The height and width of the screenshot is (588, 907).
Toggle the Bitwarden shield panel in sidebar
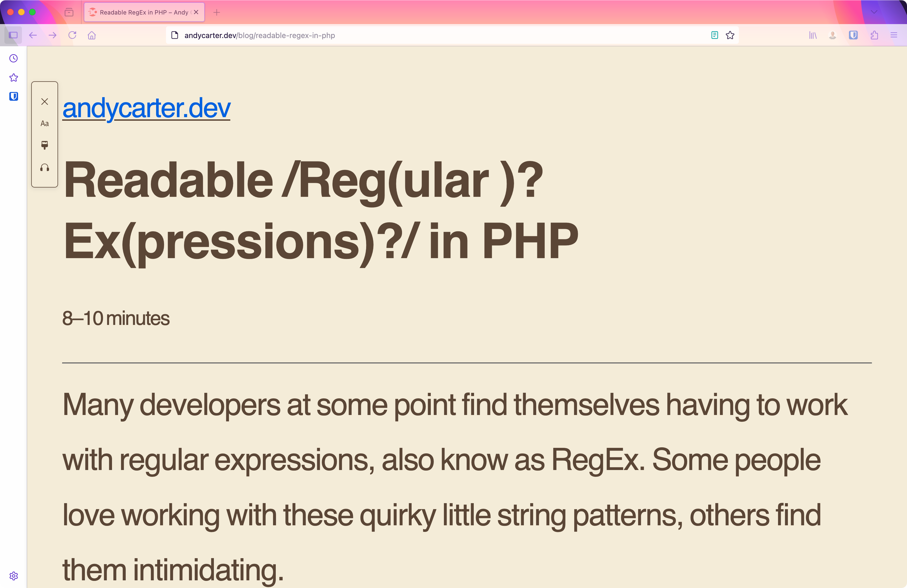(14, 96)
